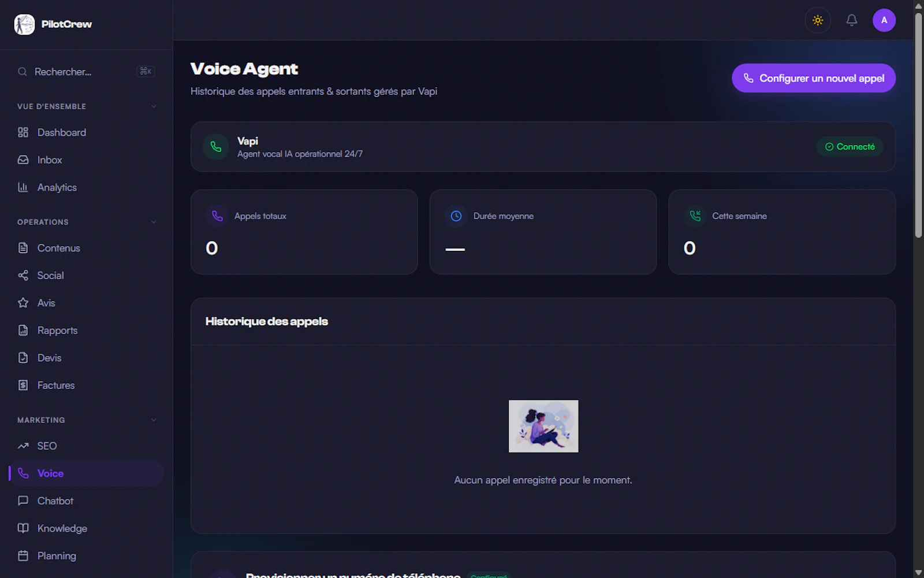Screen dimensions: 924x578
Task: Open the notifications bell
Action: tap(852, 20)
